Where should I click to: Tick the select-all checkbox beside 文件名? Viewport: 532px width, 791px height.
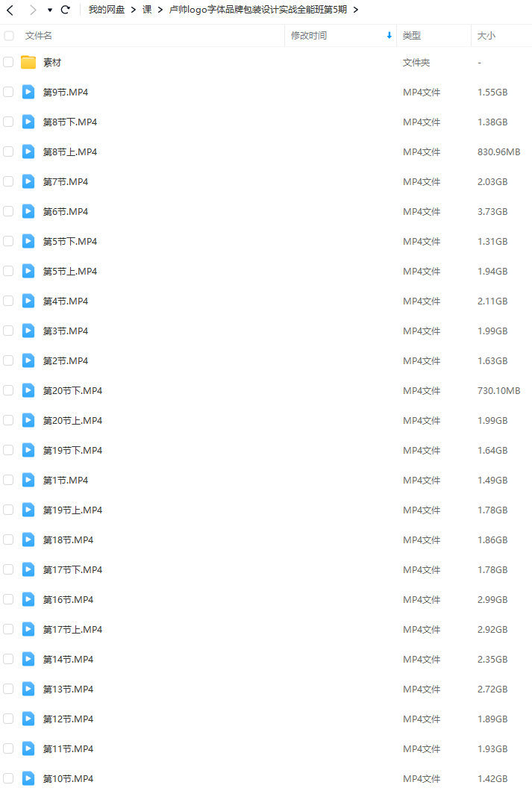pos(8,36)
